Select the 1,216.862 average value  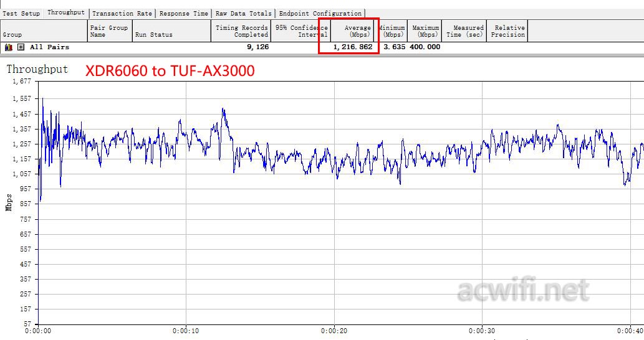353,47
